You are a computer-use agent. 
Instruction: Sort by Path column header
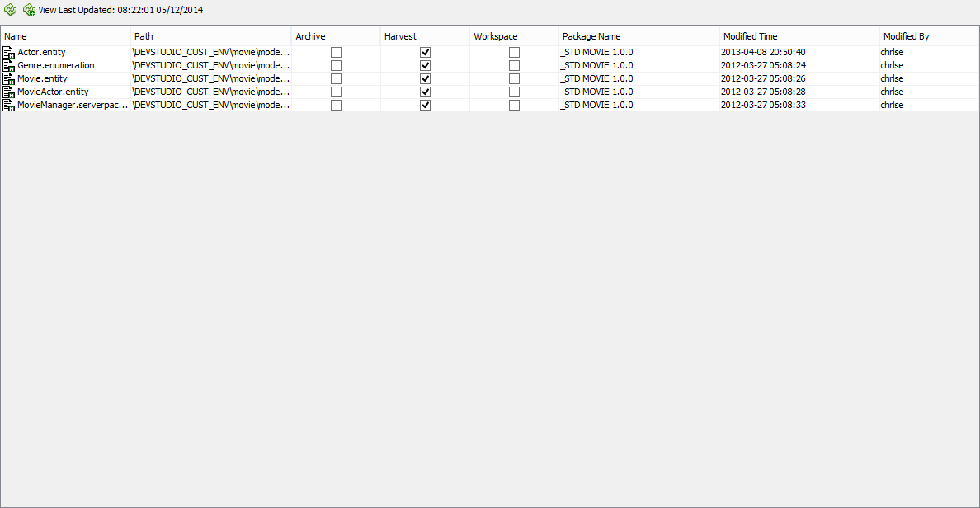(x=210, y=36)
